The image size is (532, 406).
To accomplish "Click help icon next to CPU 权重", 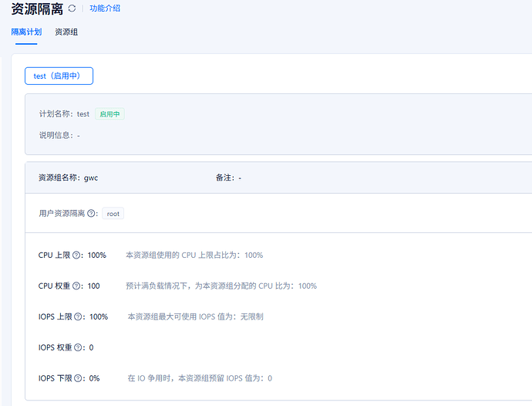I will point(76,286).
